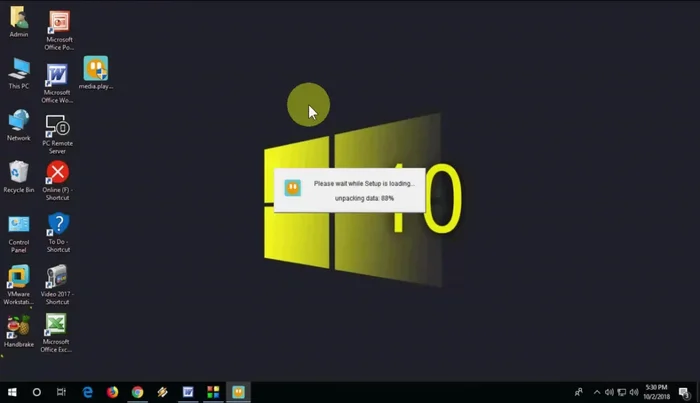Select the PC Remote Server shortcut
The image size is (700, 403).
click(58, 134)
